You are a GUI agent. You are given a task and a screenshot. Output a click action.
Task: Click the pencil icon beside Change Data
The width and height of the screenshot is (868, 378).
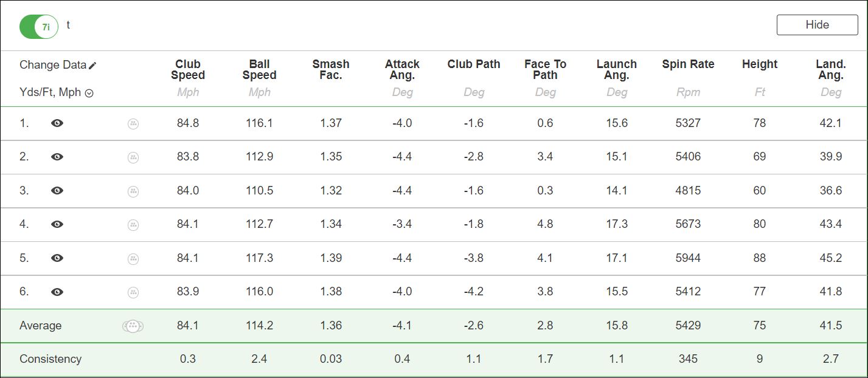click(92, 66)
